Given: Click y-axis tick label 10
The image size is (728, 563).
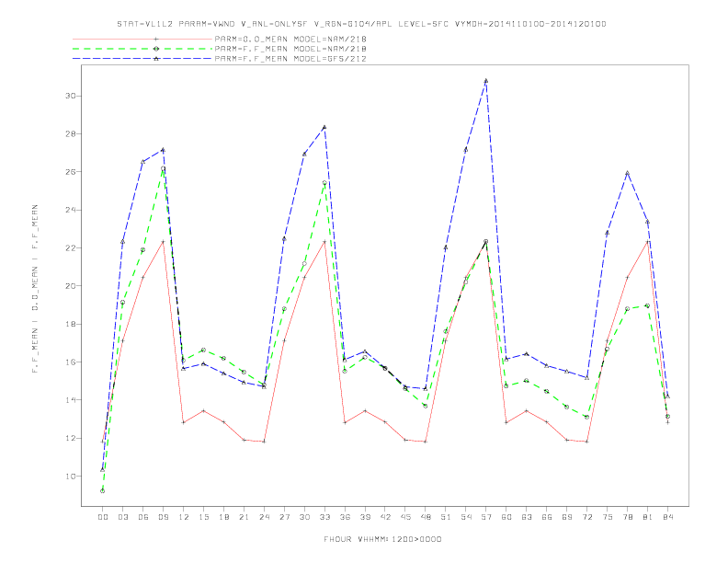Looking at the screenshot, I should (71, 477).
